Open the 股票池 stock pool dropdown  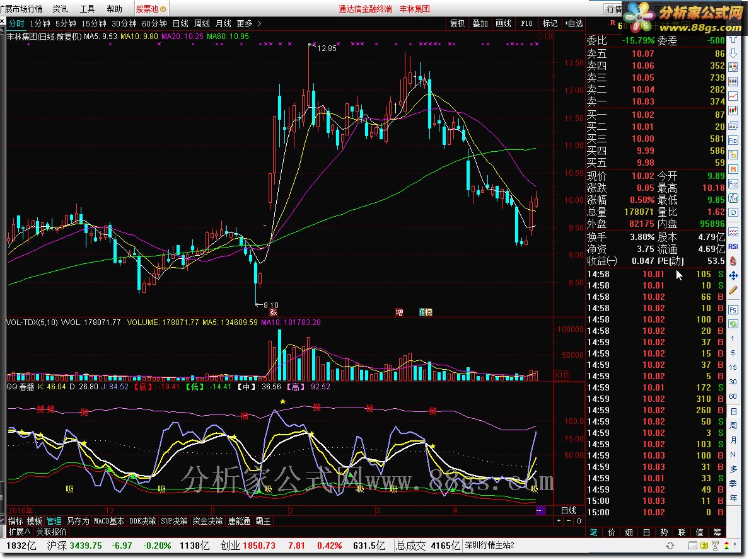tap(151, 9)
